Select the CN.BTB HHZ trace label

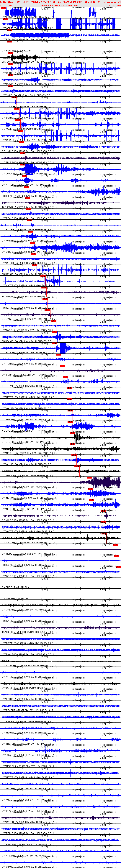click(27, 442)
